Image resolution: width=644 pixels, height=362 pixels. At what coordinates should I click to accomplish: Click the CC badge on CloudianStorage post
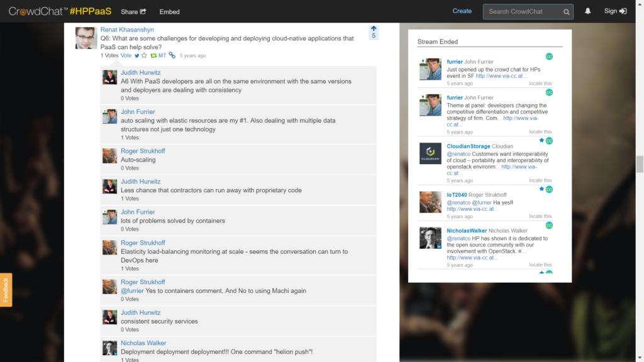coord(549,141)
